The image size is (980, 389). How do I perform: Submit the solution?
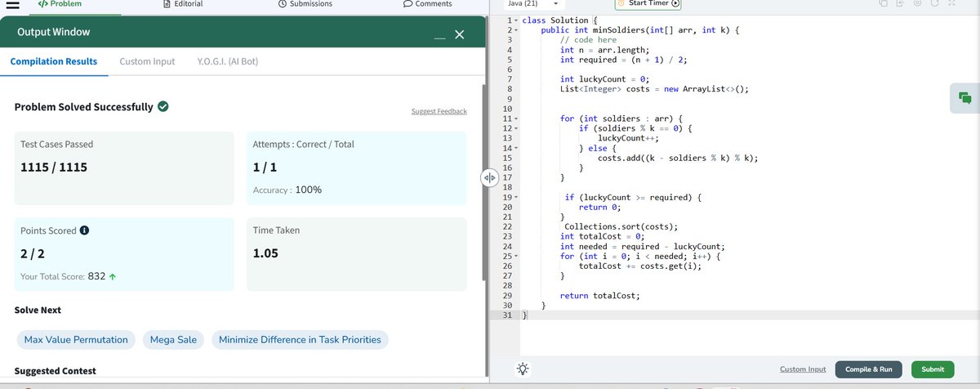click(x=933, y=369)
